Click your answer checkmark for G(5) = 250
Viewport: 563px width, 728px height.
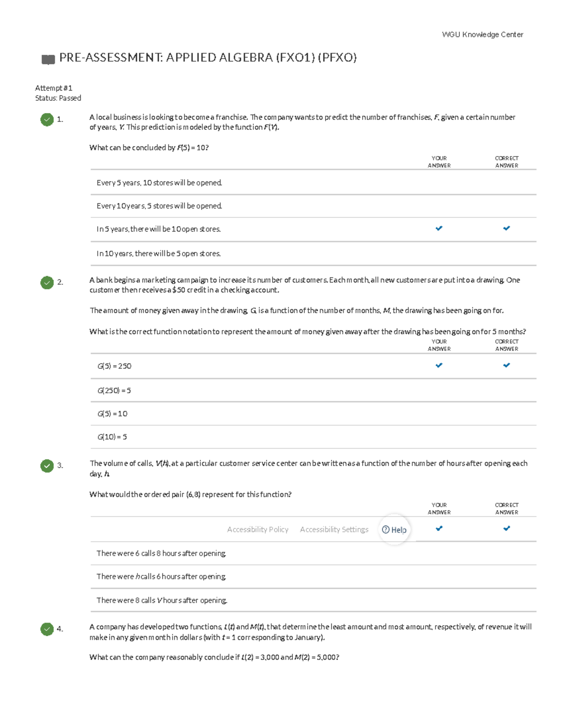[439, 365]
